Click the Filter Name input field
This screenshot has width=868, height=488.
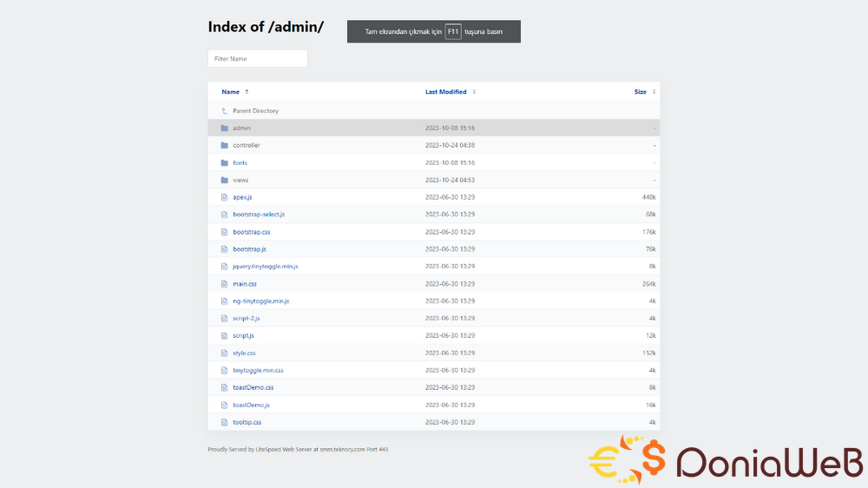point(258,59)
